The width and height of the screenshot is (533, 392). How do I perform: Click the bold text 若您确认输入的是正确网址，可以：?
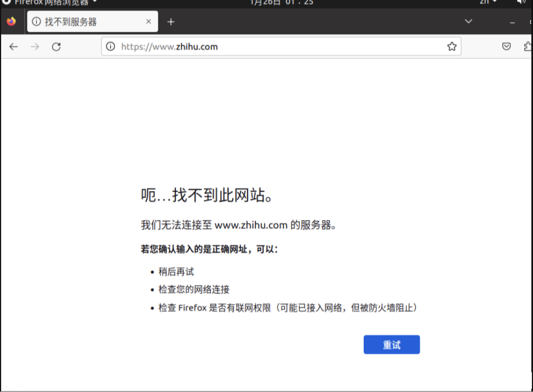point(209,249)
